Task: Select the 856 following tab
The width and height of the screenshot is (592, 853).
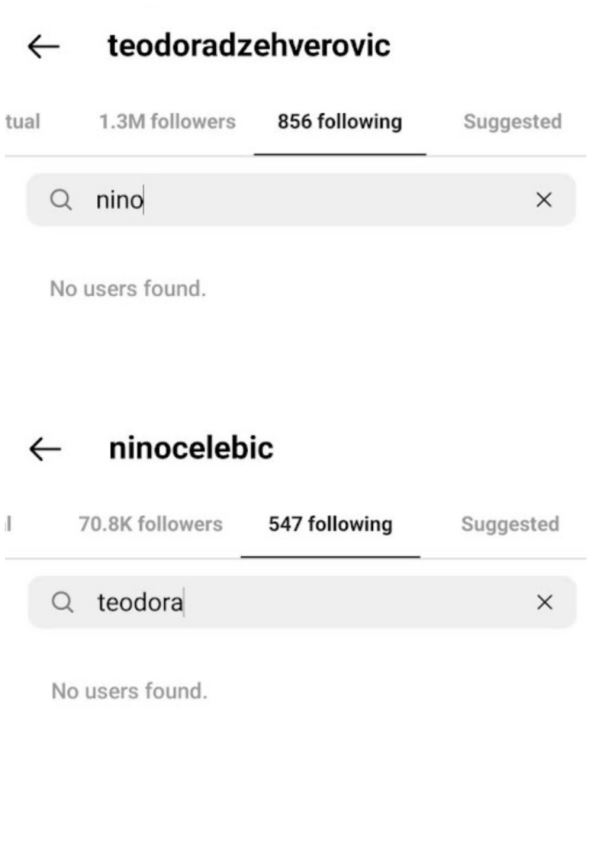Action: pyautogui.click(x=341, y=121)
